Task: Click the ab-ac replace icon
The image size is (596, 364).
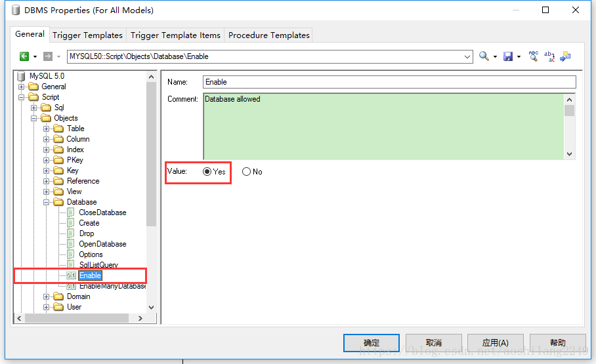Action: click(x=549, y=56)
